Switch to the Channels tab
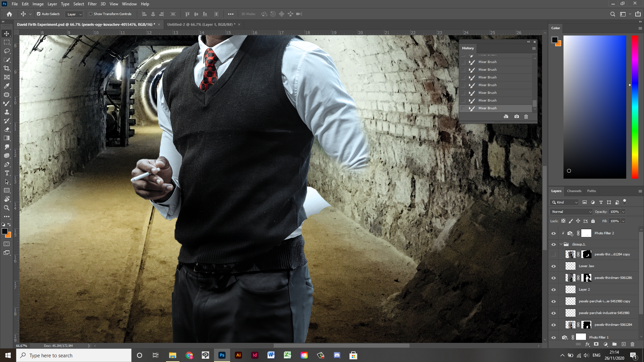This screenshot has height=362, width=644. coord(574,191)
